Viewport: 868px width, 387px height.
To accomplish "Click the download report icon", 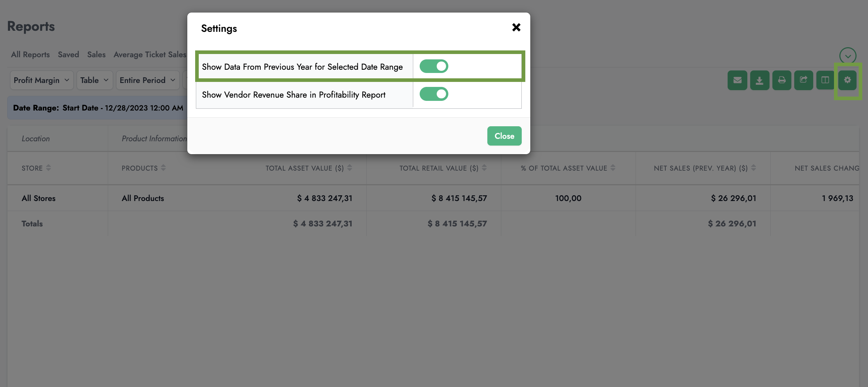I will tap(759, 80).
